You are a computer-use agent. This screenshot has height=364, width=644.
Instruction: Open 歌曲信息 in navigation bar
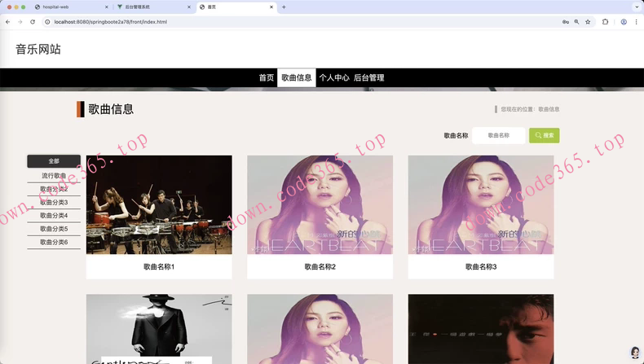click(x=297, y=77)
